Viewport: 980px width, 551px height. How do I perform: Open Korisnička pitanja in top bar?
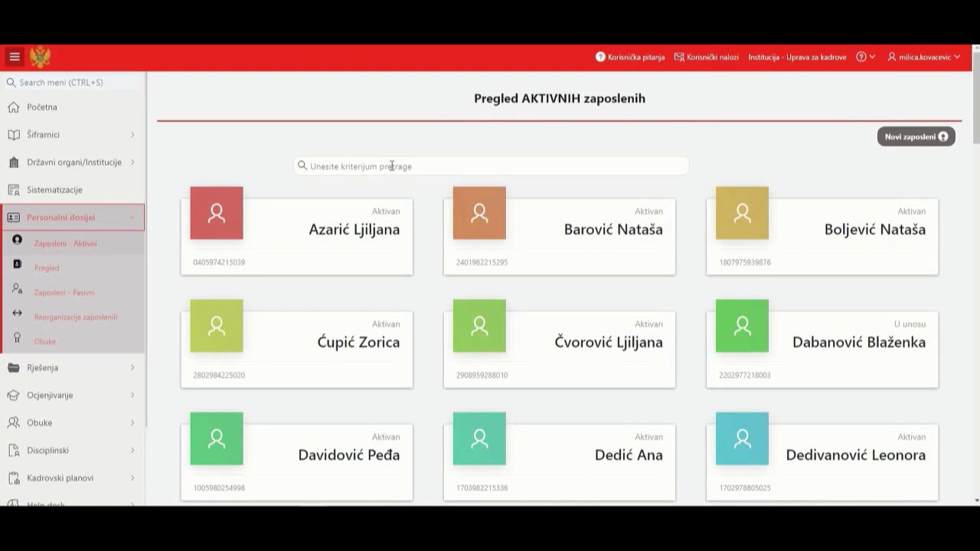point(630,57)
